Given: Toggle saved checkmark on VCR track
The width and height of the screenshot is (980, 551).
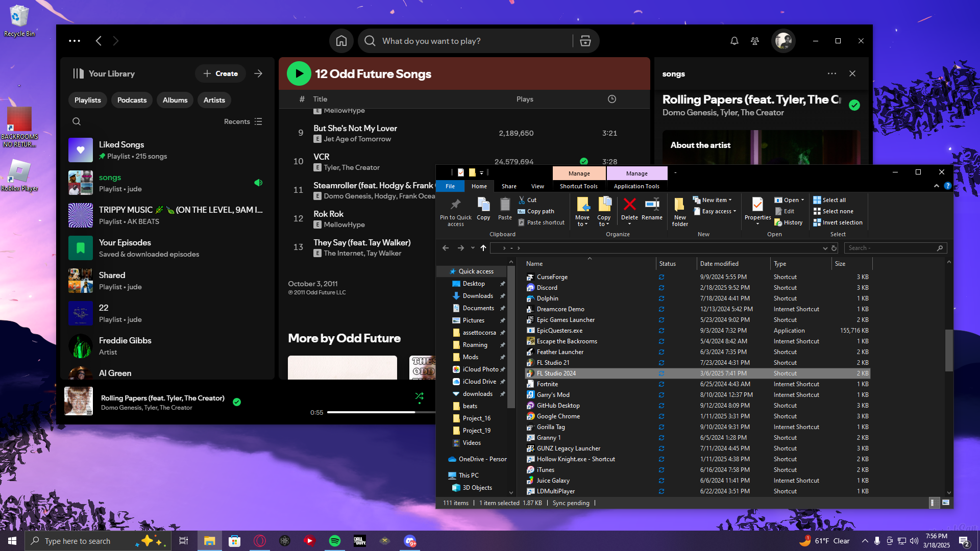Looking at the screenshot, I should pos(584,161).
